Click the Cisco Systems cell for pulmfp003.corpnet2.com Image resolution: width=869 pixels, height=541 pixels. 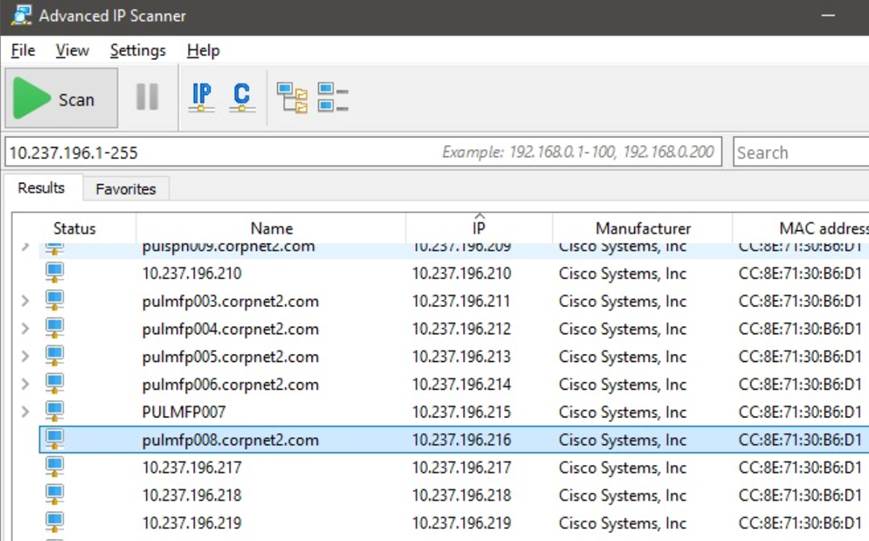pyautogui.click(x=622, y=302)
